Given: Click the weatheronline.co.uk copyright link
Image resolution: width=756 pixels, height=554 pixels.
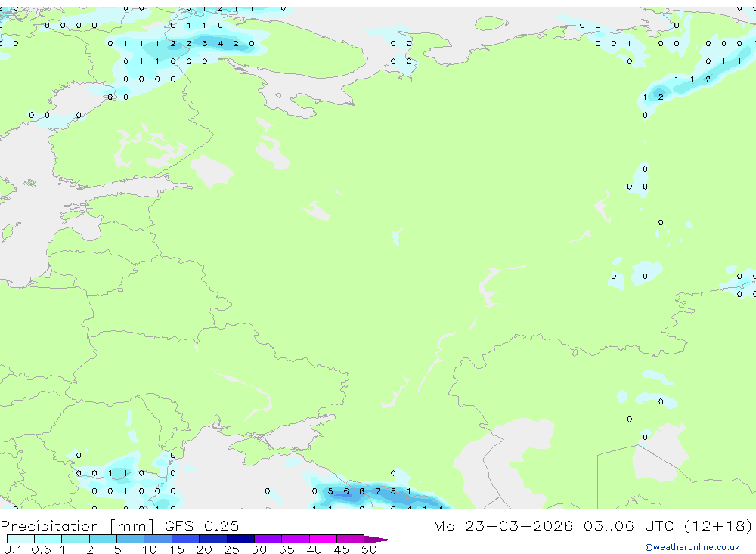Looking at the screenshot, I should coord(692,547).
